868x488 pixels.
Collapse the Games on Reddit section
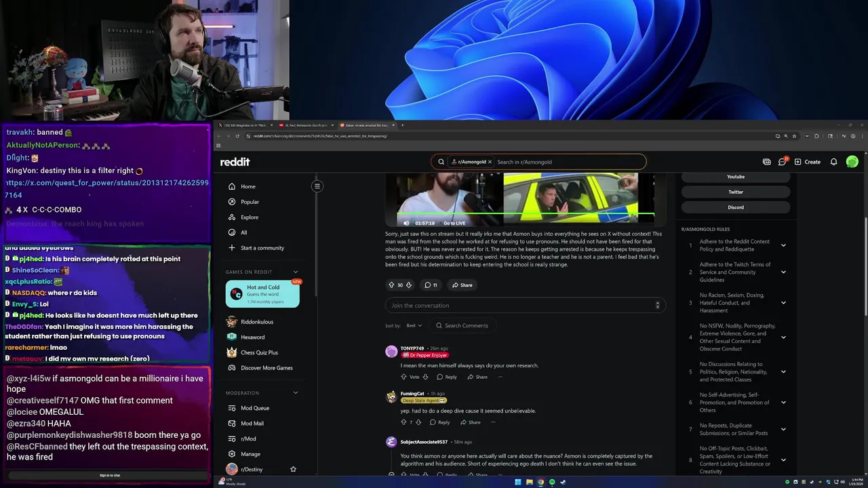click(295, 272)
